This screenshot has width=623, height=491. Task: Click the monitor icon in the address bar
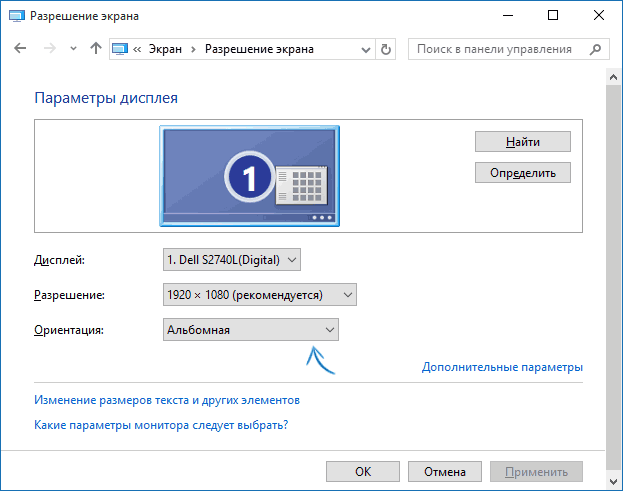122,49
